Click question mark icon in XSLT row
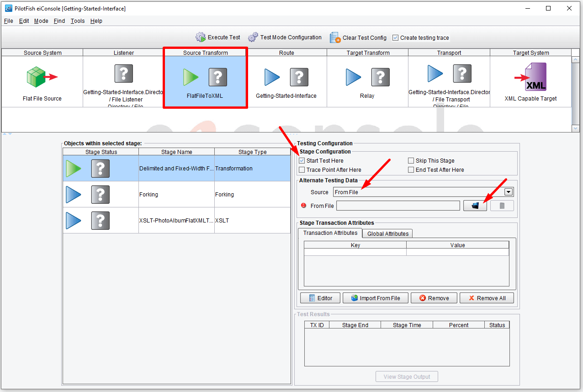 click(x=101, y=221)
